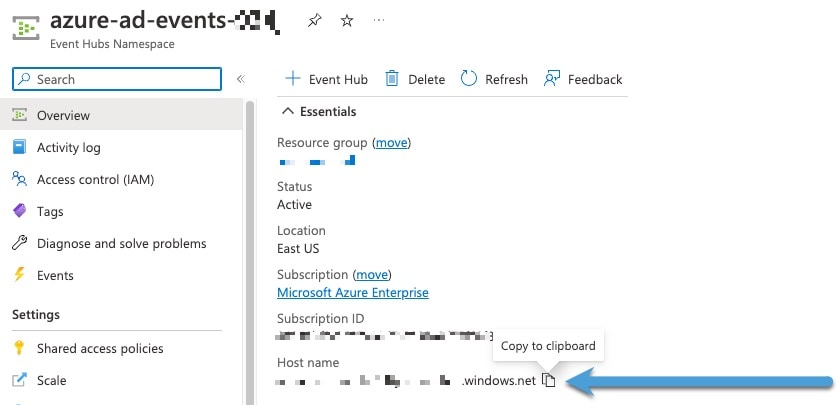The width and height of the screenshot is (838, 405).
Task: Focus the Search box in left menu
Action: point(117,79)
